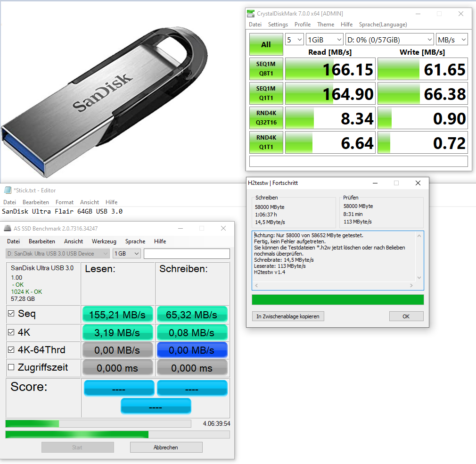Uncheck the 4K-64Thrd test checkbox
Viewport: 476px width, 464px height.
point(11,350)
